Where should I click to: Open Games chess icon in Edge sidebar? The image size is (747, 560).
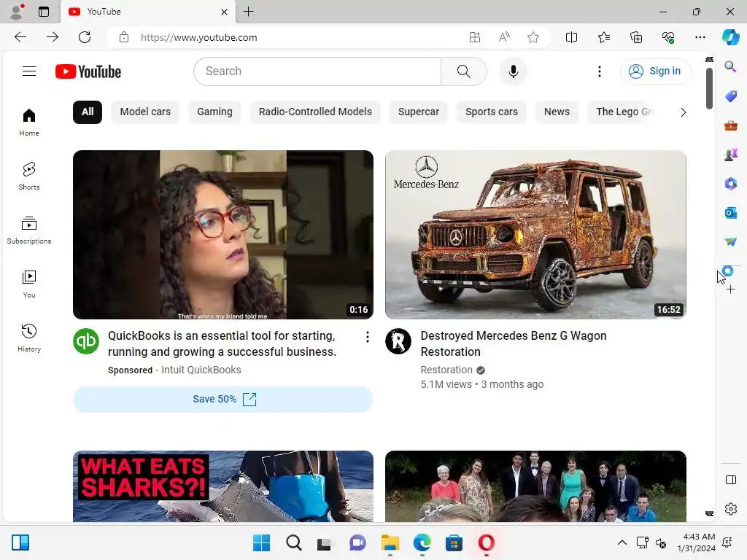[x=730, y=155]
